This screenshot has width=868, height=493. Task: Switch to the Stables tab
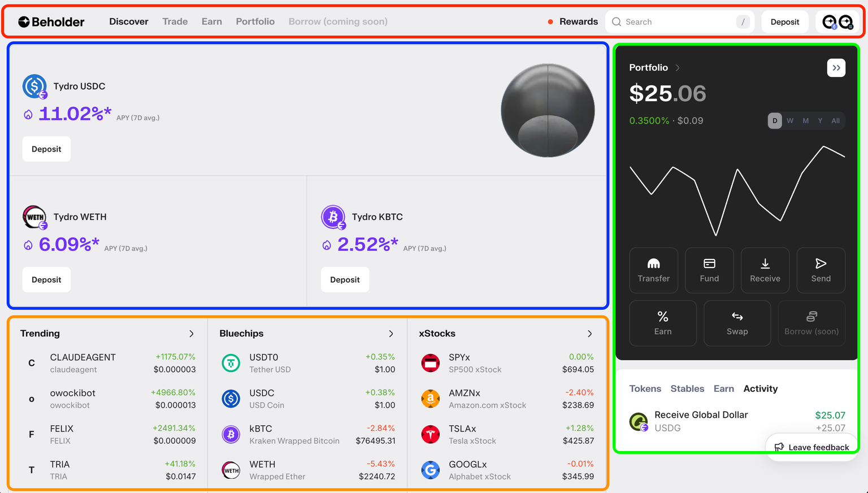tap(687, 388)
